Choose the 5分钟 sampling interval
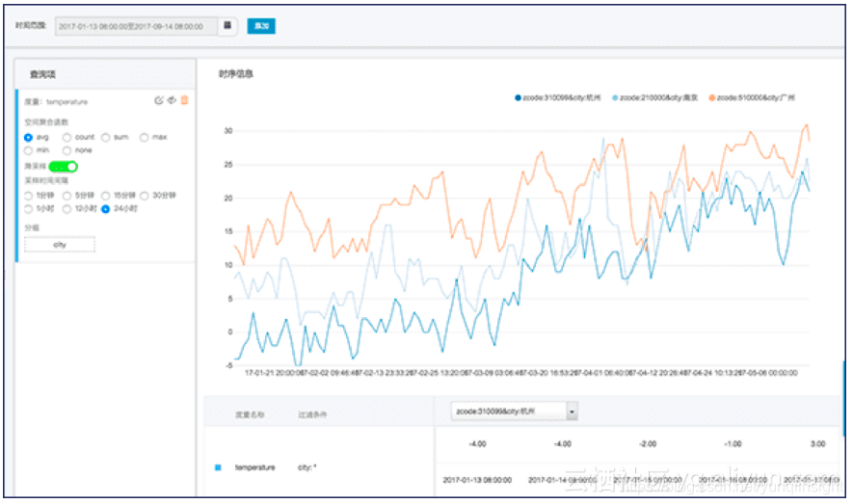The image size is (853, 504). [x=67, y=196]
